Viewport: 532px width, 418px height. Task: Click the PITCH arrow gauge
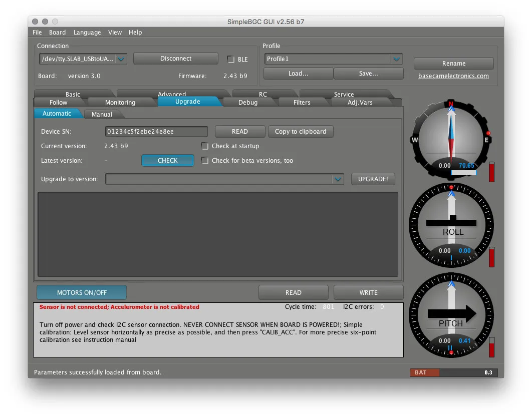pyautogui.click(x=451, y=315)
